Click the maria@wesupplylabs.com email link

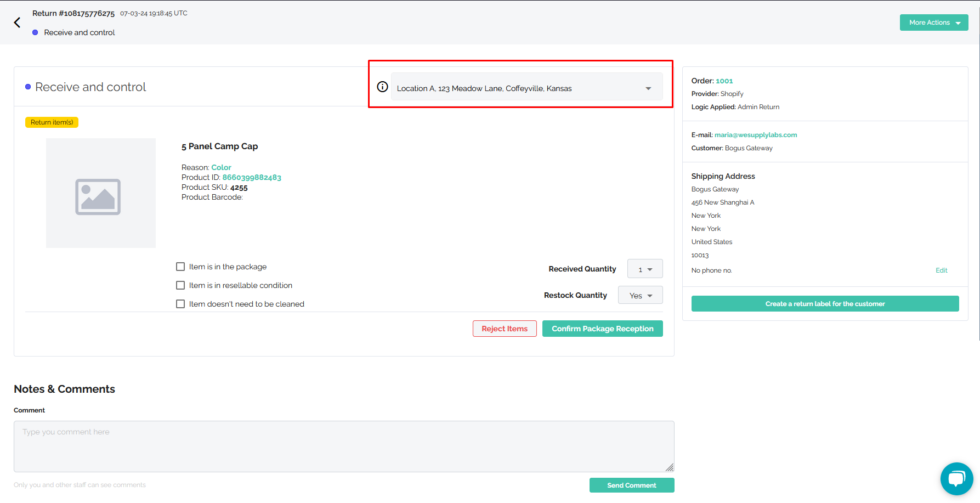point(756,135)
